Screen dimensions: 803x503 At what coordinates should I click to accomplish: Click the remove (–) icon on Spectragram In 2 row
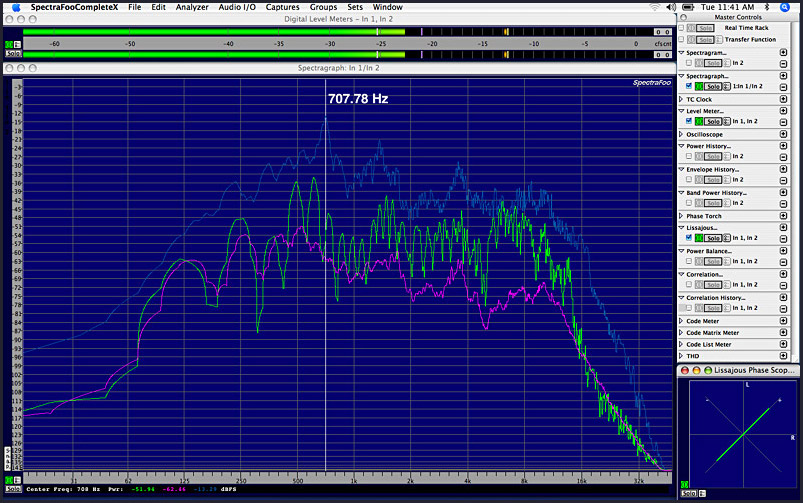tap(783, 64)
